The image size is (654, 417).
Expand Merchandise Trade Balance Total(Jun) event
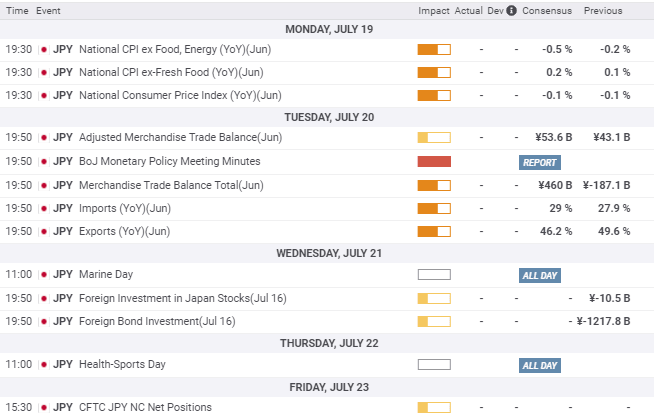tap(171, 185)
